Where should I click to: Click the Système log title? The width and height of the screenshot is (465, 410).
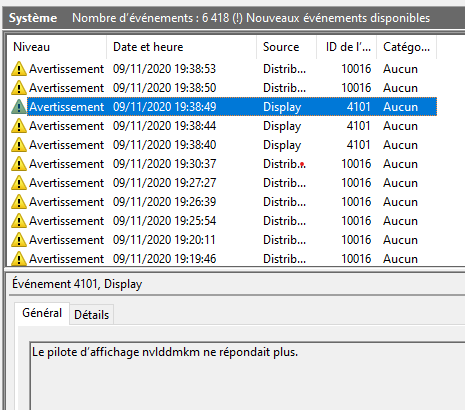(33, 18)
